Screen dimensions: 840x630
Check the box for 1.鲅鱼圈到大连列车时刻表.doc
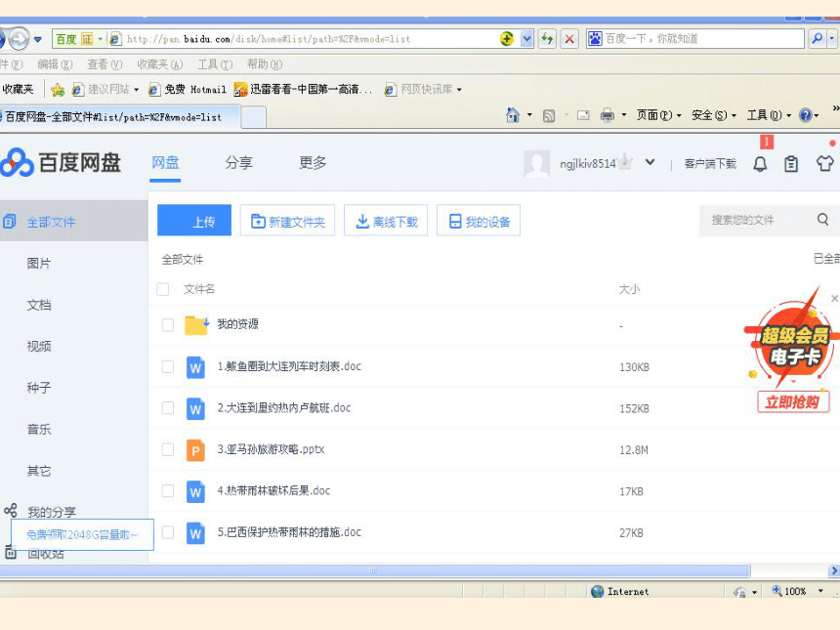pos(168,367)
